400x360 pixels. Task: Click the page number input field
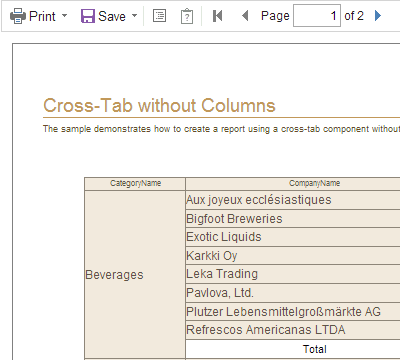[317, 16]
